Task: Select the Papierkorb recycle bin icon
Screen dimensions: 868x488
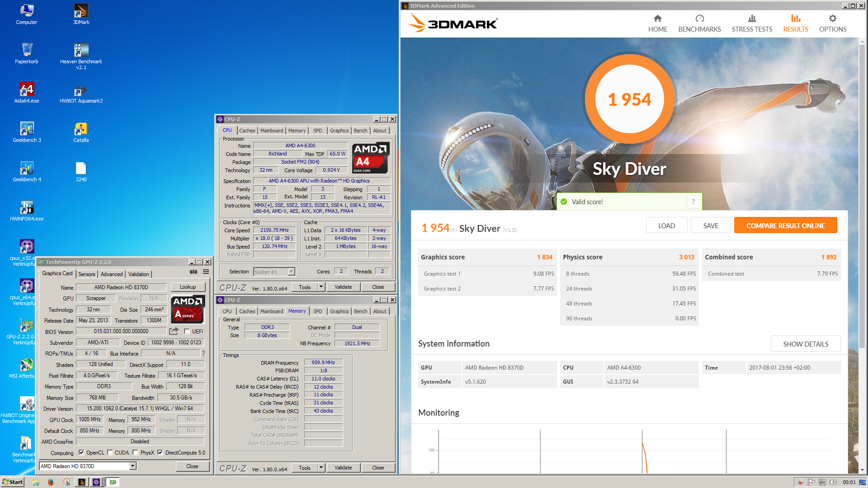Action: (x=27, y=53)
